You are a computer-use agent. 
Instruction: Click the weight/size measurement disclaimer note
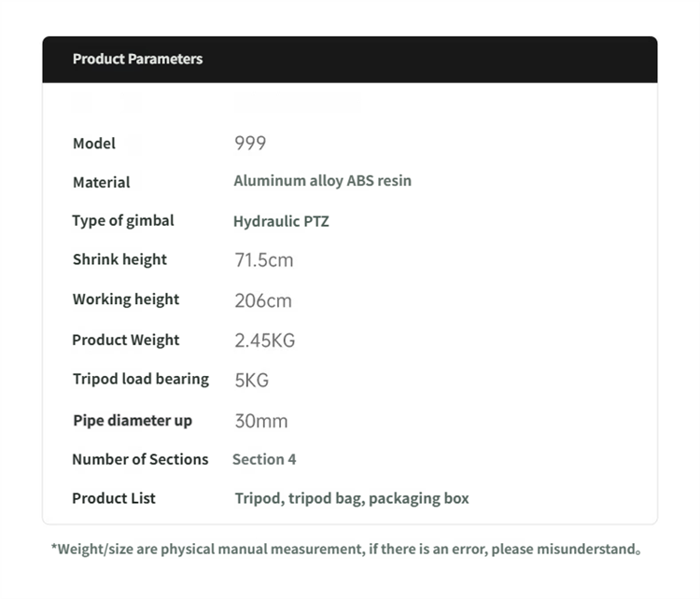346,549
